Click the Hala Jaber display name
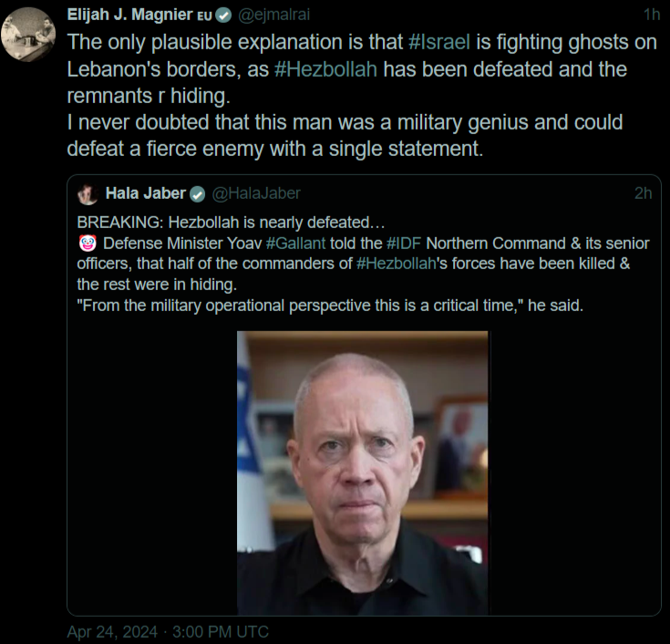 coord(146,193)
